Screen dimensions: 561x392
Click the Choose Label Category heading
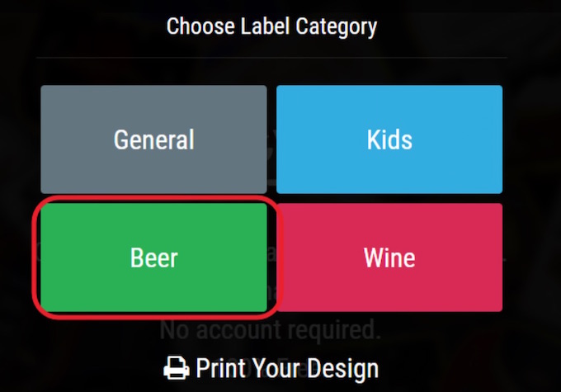tap(271, 26)
